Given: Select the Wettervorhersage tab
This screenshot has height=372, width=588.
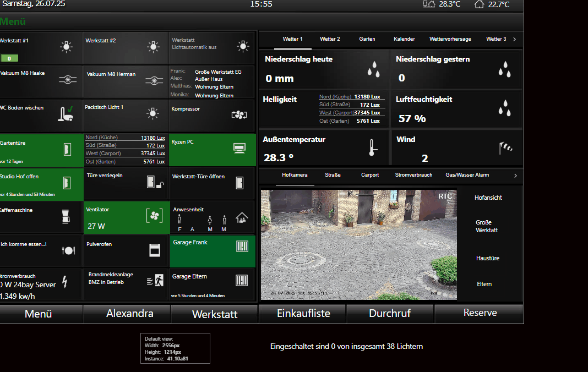Looking at the screenshot, I should (450, 39).
